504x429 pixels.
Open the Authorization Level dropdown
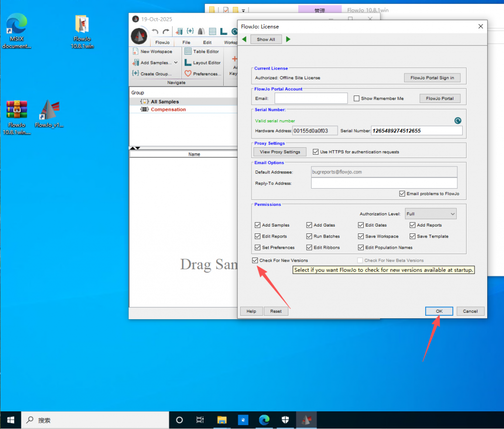click(x=431, y=214)
